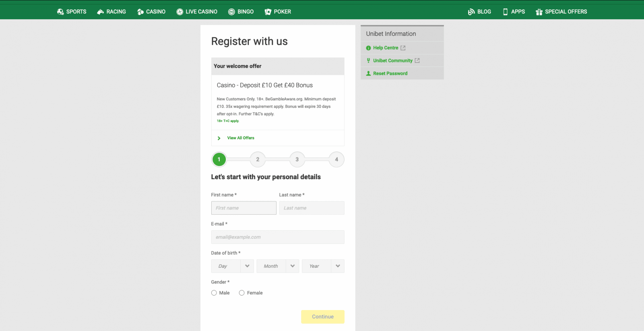Click registration step 1 circle
This screenshot has width=644, height=331.
pyautogui.click(x=219, y=159)
